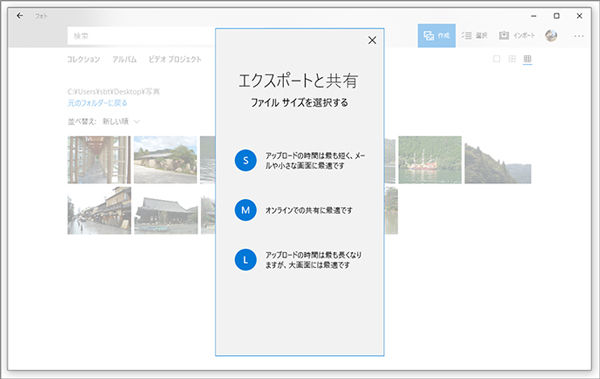Image resolution: width=600 pixels, height=379 pixels.
Task: Select text オンラインでの共有に最適です
Action: [309, 210]
